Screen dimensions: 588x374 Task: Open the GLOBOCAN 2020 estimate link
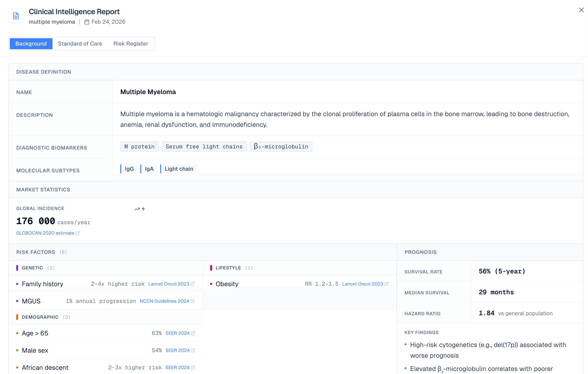tap(45, 233)
